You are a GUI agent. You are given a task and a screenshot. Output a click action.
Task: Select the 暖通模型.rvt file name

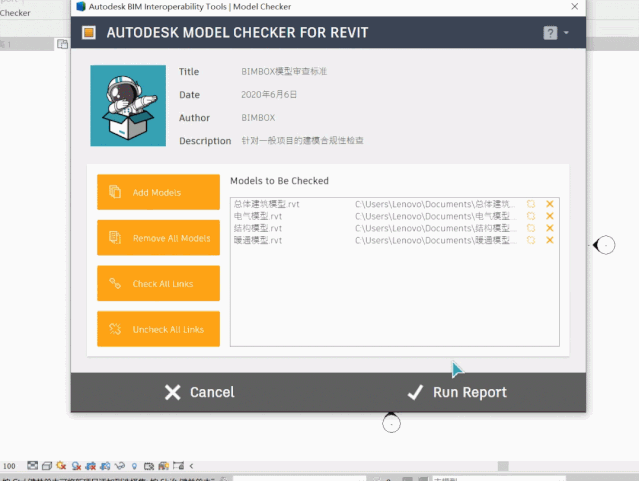click(258, 240)
